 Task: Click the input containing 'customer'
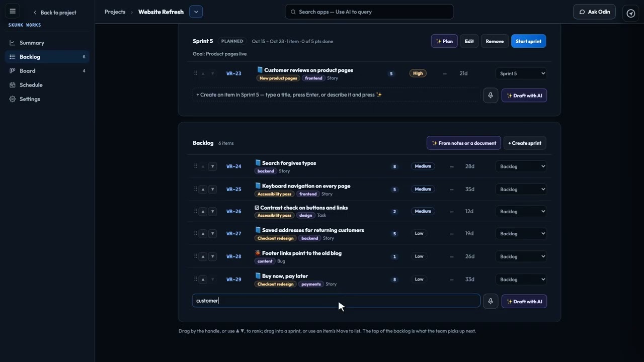pos(336,301)
